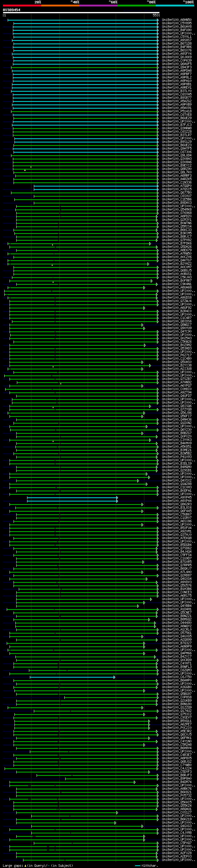Select the UniRef100_A9P0B9 label

(176, 104)
